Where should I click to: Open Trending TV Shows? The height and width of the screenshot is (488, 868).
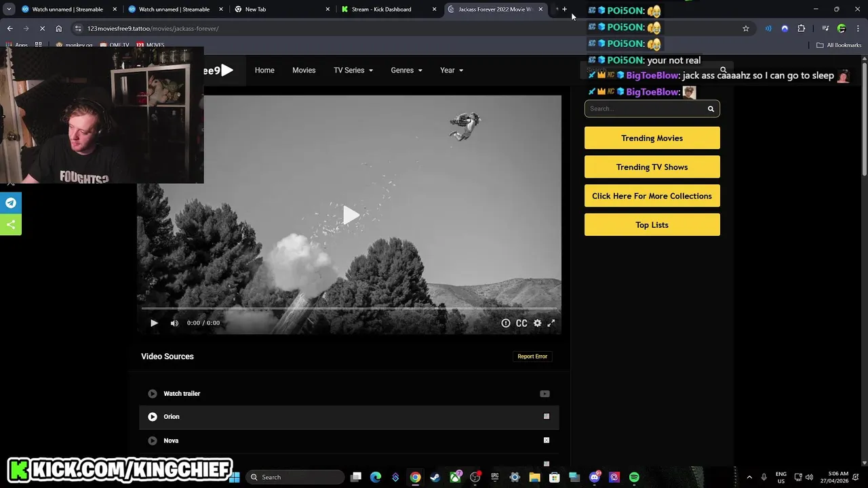coord(652,167)
